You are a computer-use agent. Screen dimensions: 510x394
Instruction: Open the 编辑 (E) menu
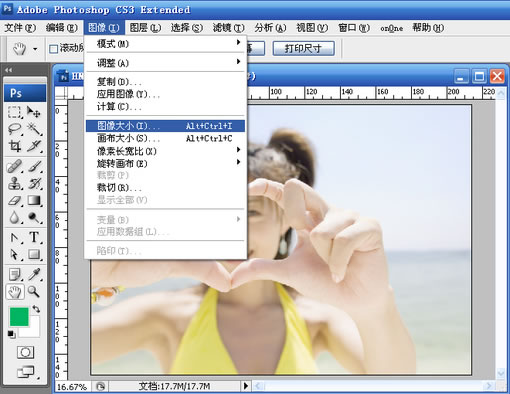pyautogui.click(x=62, y=28)
